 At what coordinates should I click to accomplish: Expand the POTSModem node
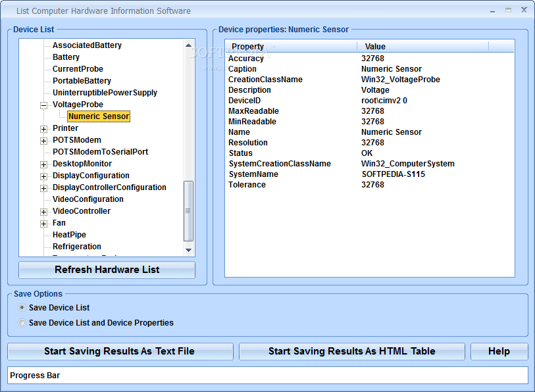coord(43,141)
